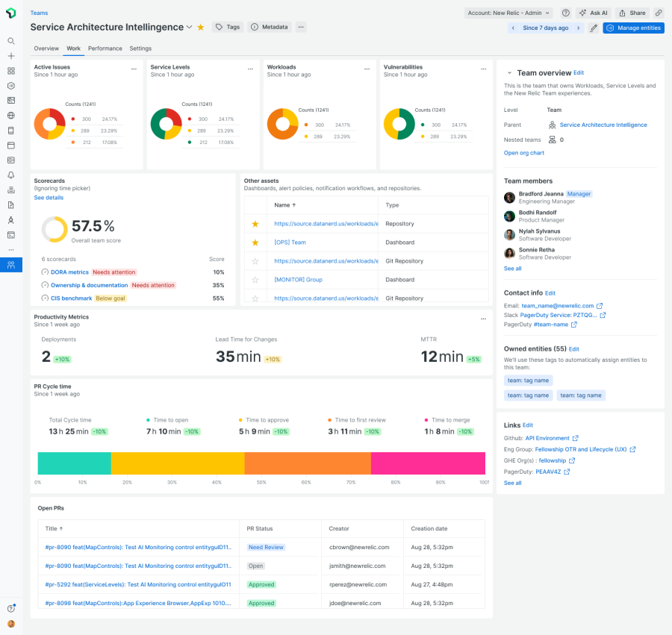
Task: Open help icon at bottom of sidebar
Action: (11, 608)
